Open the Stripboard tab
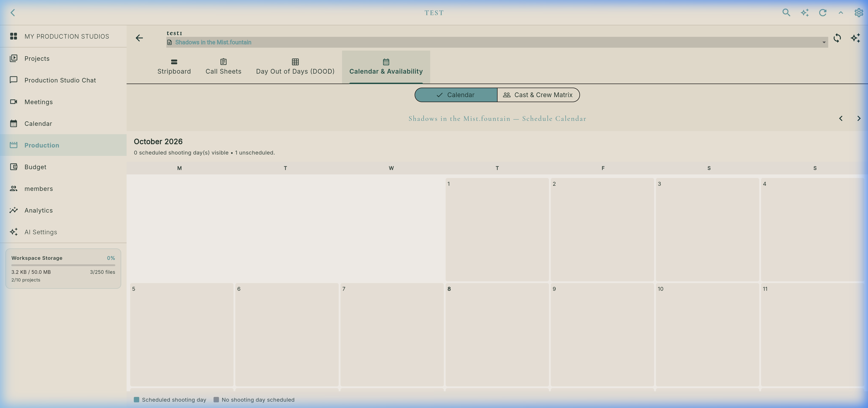 (174, 67)
